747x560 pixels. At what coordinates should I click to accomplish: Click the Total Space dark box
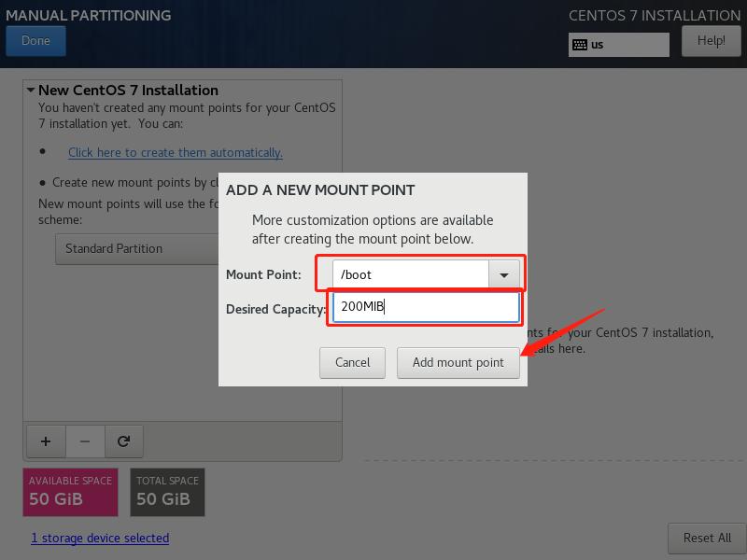click(167, 492)
